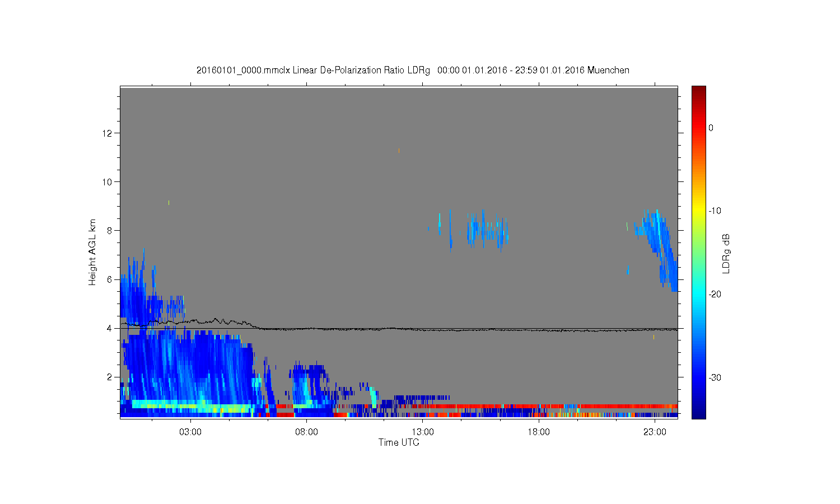Click the yellow band of the colorbar
The height and width of the screenshot is (504, 840).
tap(699, 211)
